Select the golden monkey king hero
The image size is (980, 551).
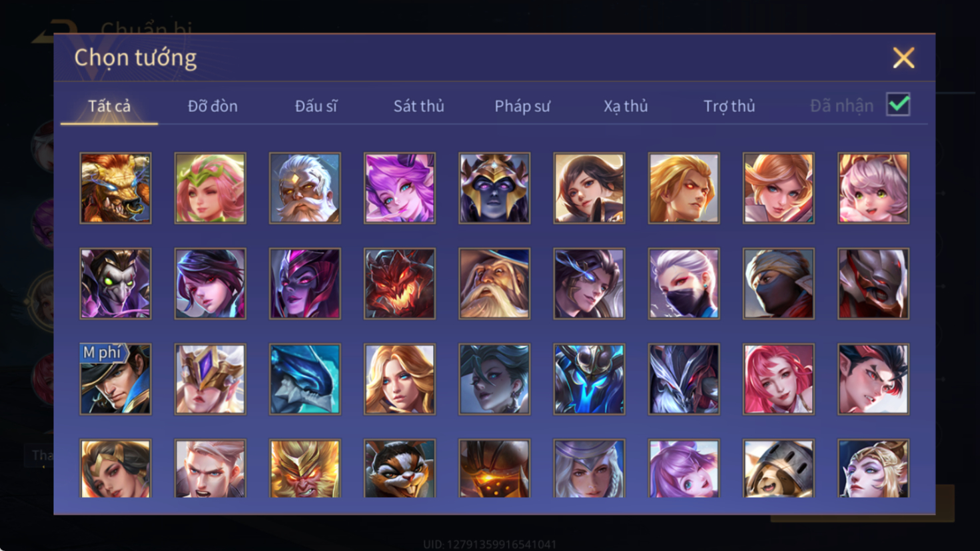point(304,468)
